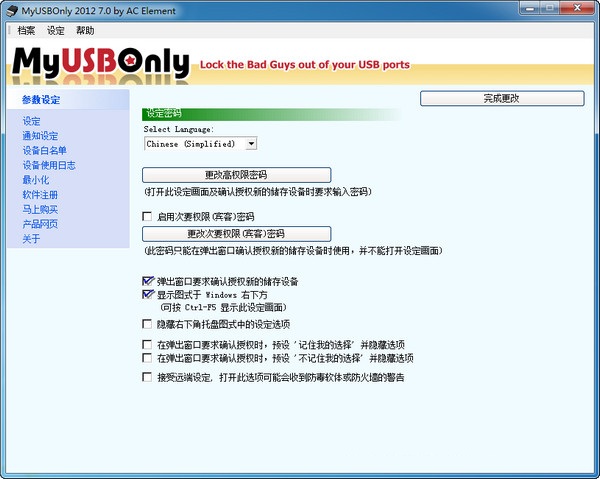Click the 完成更改 button
The width and height of the screenshot is (600, 479).
[x=502, y=98]
